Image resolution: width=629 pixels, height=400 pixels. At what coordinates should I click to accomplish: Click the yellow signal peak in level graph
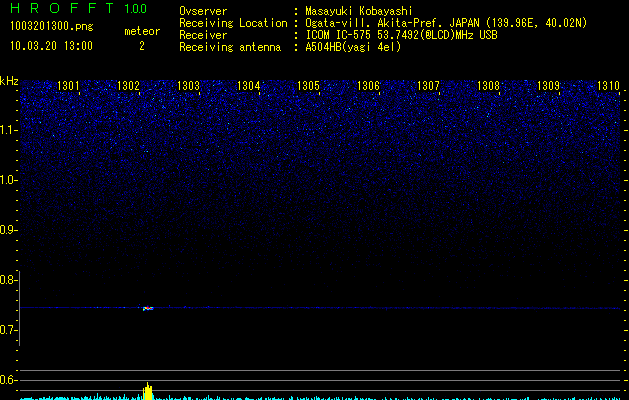point(148,391)
